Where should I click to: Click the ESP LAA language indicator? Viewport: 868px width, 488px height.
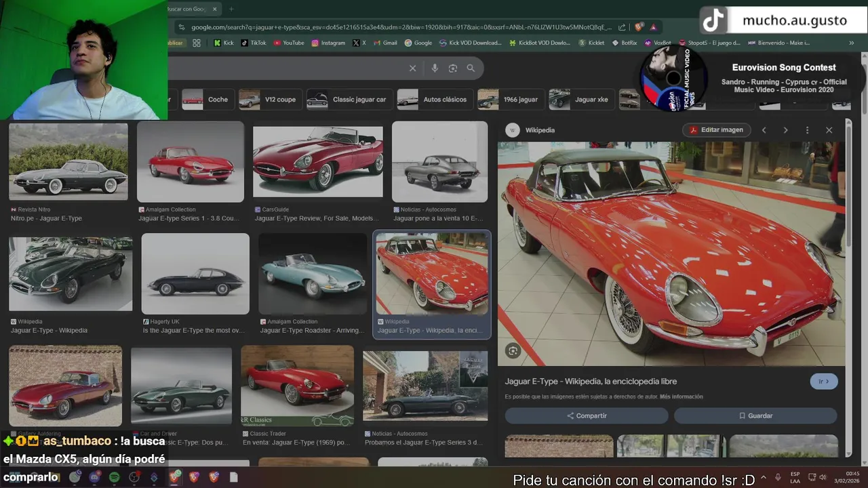click(x=795, y=478)
